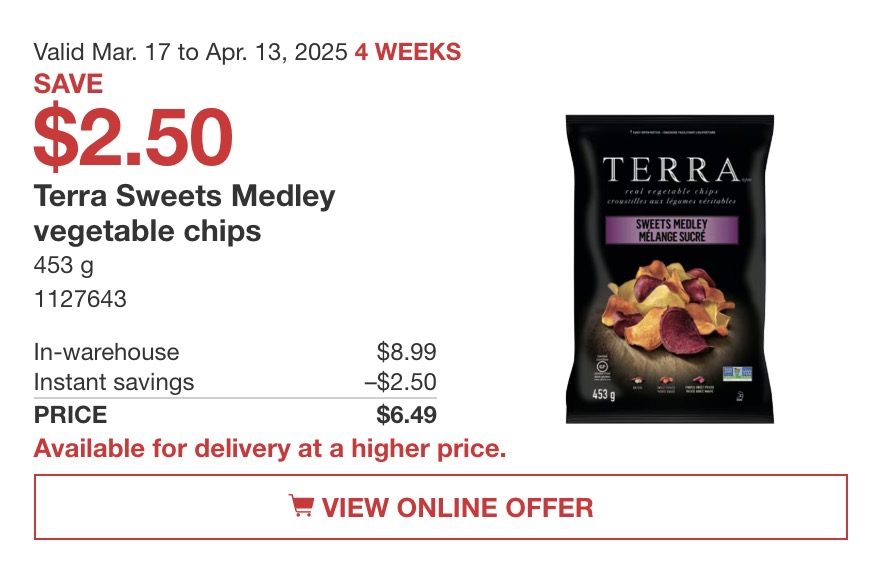Click the TERRA logo on the bag
The width and height of the screenshot is (884, 570).
click(x=671, y=170)
